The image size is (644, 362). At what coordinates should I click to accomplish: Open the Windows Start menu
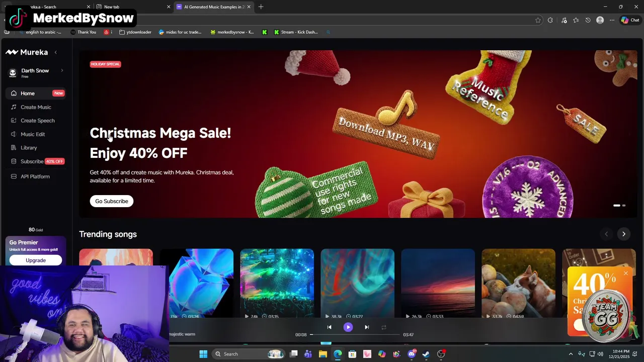coord(203,354)
